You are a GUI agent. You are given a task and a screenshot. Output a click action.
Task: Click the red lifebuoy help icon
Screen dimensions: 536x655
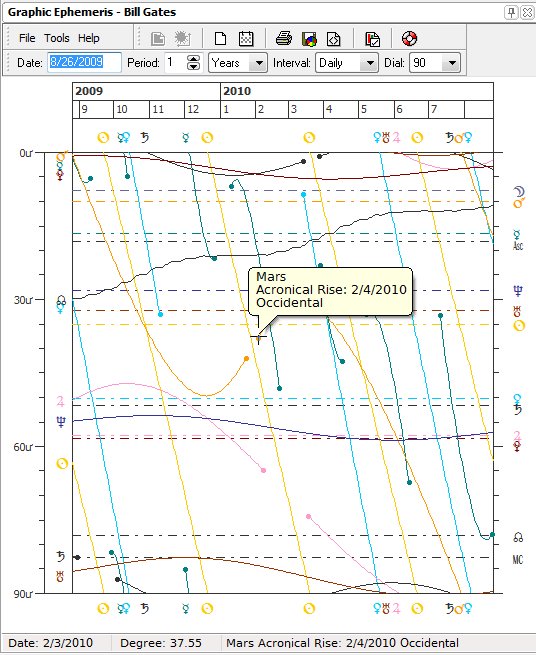coord(409,38)
